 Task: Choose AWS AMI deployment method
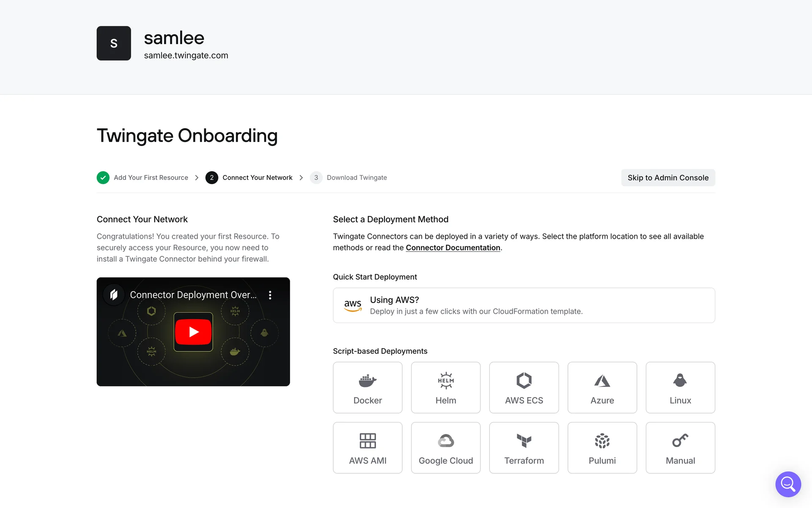[x=367, y=447]
